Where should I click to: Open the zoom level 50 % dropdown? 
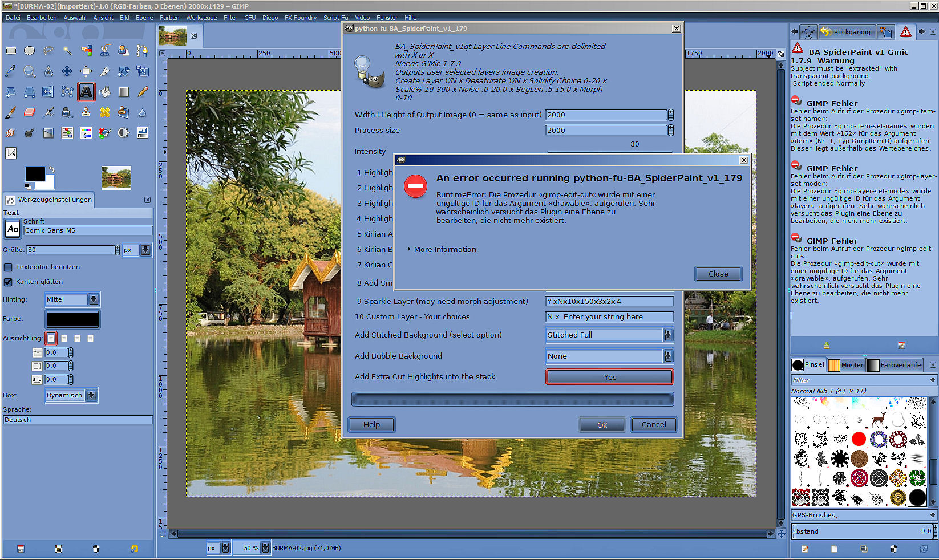(252, 548)
